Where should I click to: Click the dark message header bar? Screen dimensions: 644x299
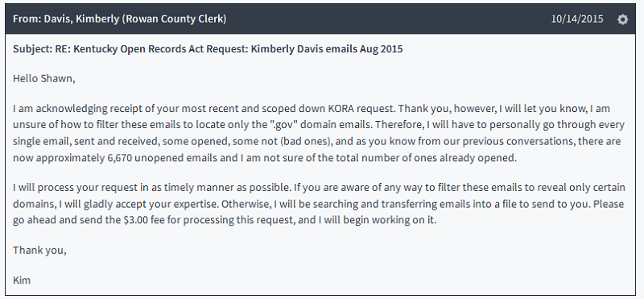pyautogui.click(x=320, y=19)
